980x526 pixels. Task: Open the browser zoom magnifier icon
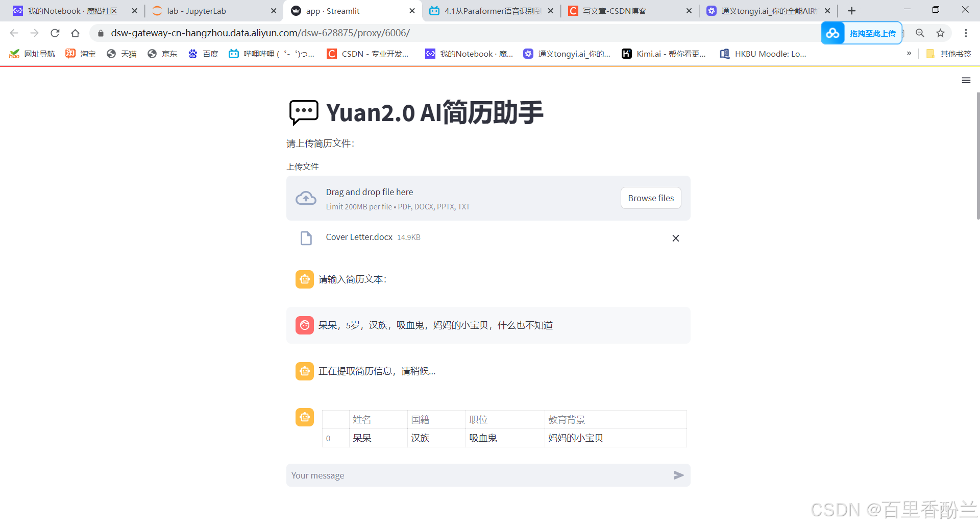[920, 33]
